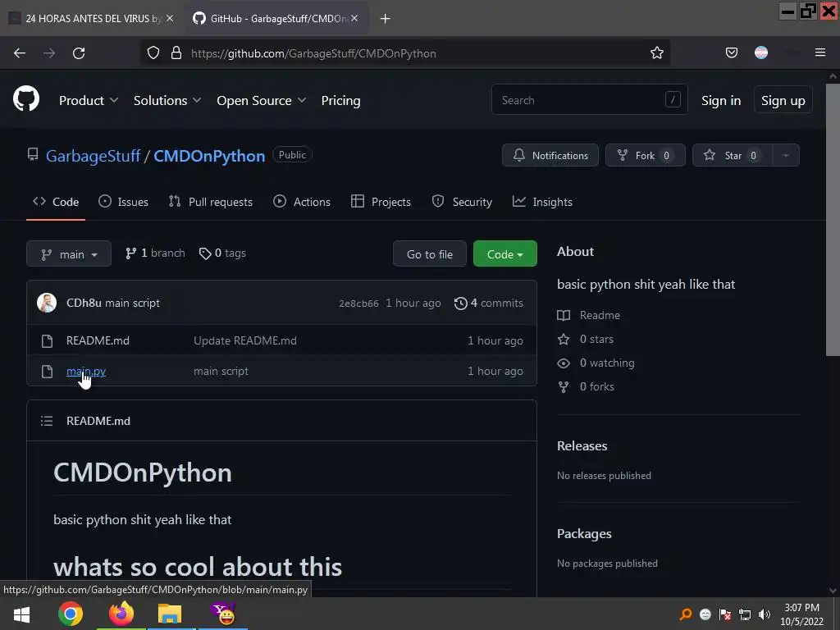
Task: Switch to the Actions tab
Action: (x=302, y=202)
